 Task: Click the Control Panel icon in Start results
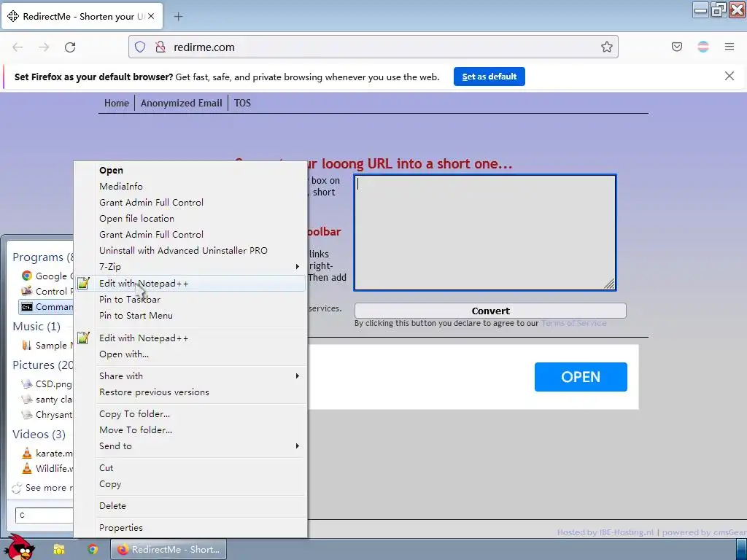pyautogui.click(x=27, y=291)
